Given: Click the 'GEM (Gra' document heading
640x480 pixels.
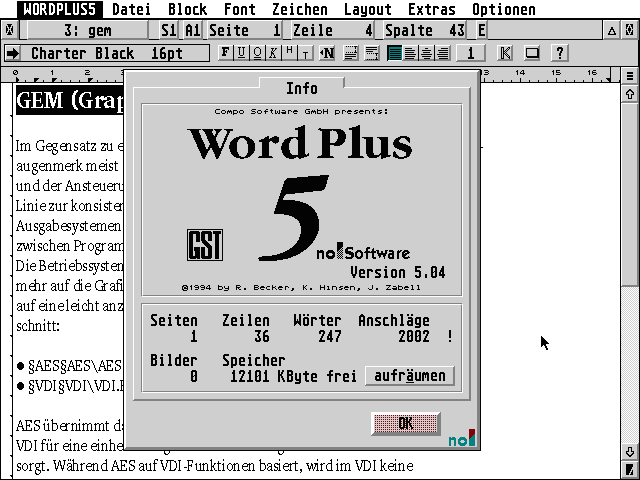Looking at the screenshot, I should click(70, 100).
